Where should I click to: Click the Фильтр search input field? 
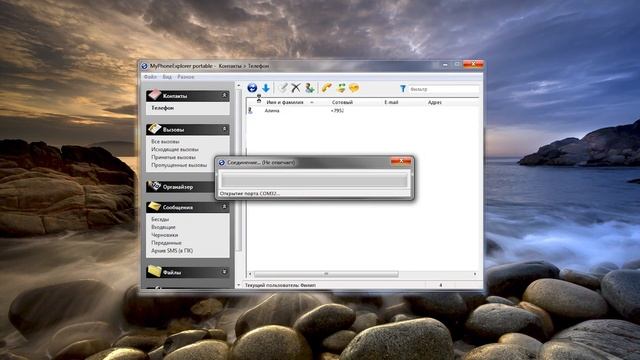click(x=443, y=89)
